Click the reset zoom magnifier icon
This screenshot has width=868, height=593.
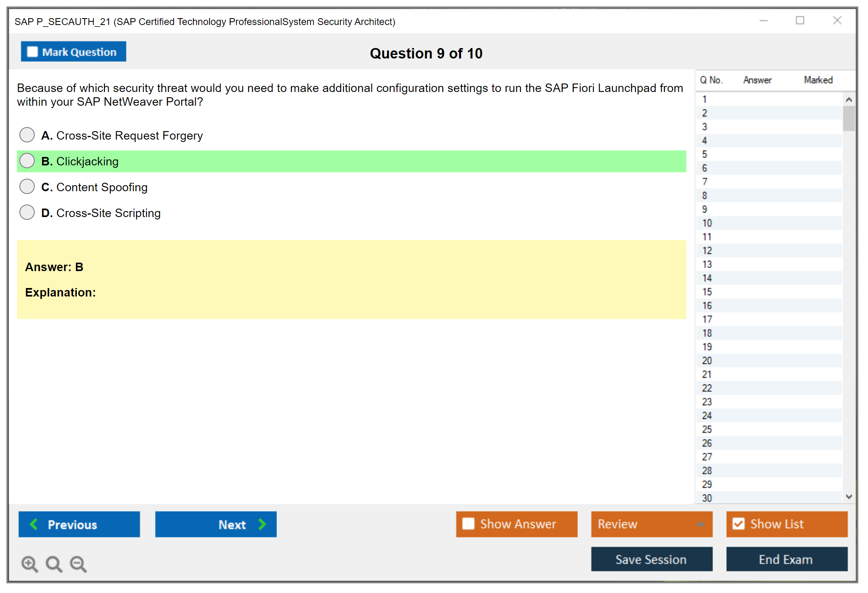click(54, 564)
